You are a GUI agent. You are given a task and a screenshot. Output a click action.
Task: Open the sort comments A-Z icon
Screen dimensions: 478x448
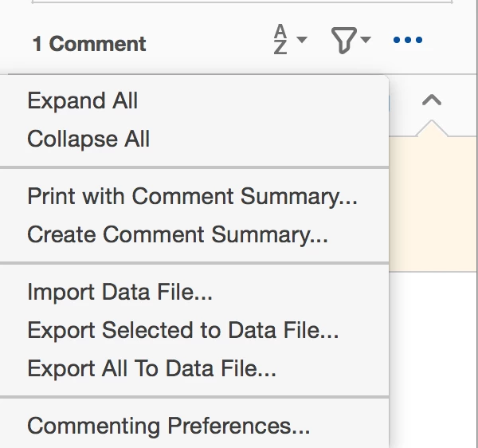[281, 40]
